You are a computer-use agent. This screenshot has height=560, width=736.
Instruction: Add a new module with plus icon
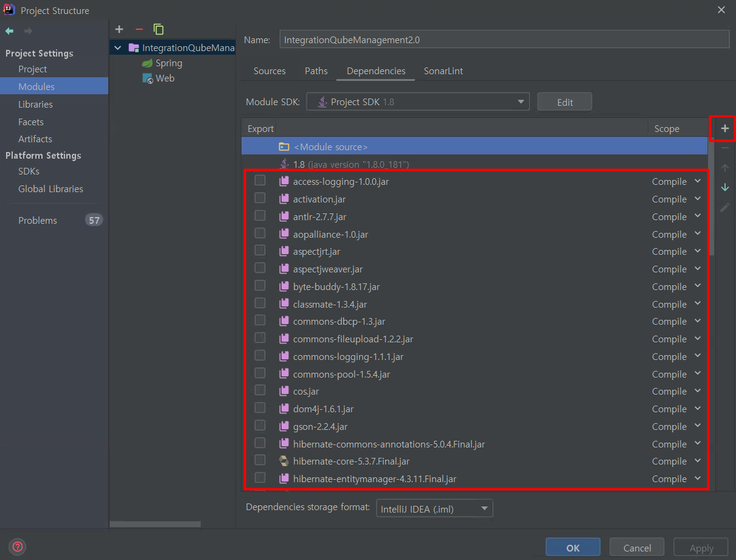119,29
